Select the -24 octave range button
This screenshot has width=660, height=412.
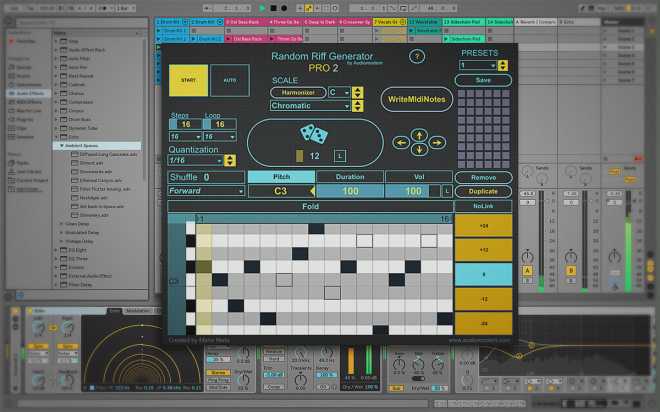point(484,323)
